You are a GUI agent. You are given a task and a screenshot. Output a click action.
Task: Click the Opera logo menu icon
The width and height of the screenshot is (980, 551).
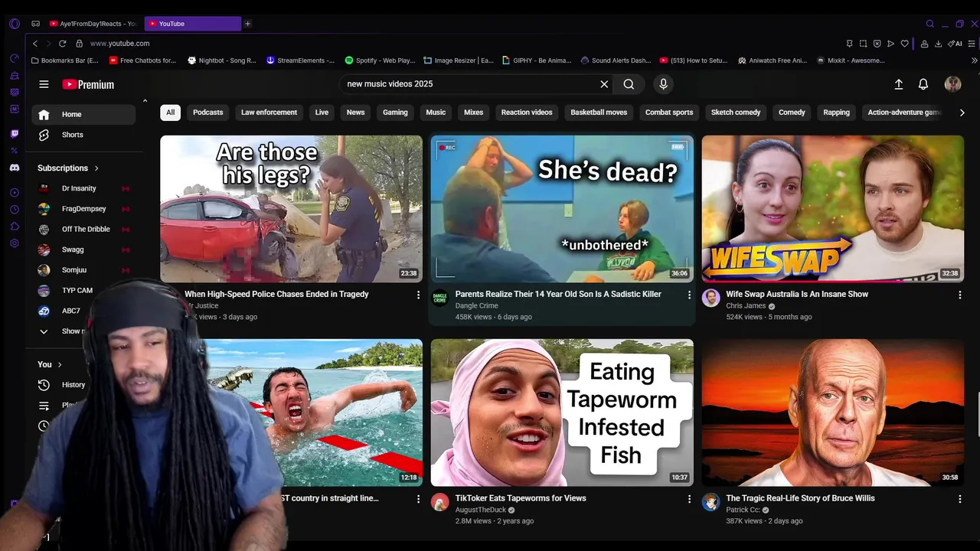click(14, 24)
